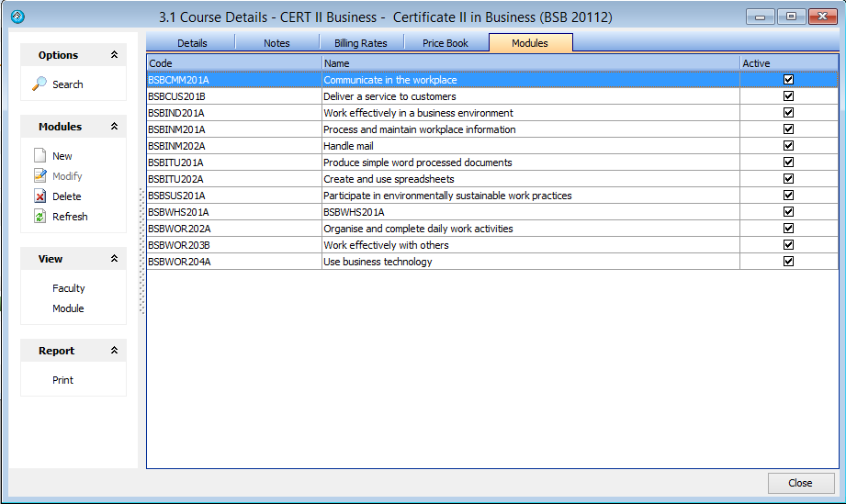Click the New module page icon
The image size is (846, 504).
pyautogui.click(x=39, y=156)
